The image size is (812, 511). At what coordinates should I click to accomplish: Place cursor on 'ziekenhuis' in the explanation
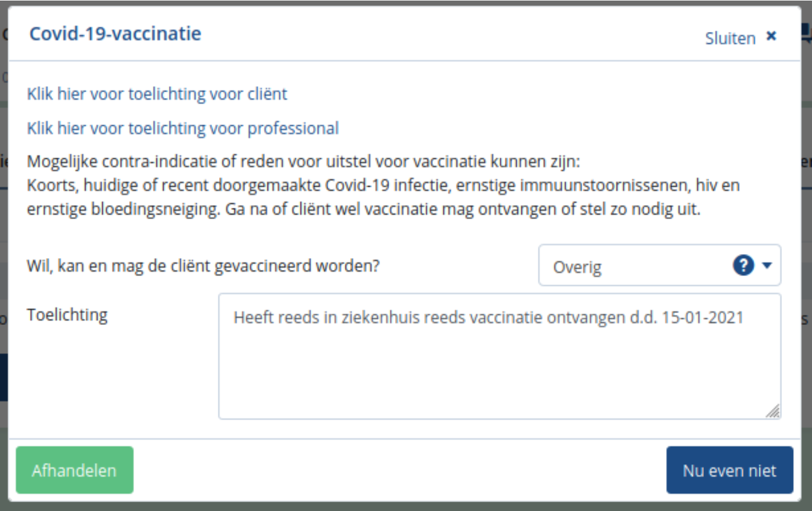pos(374,317)
